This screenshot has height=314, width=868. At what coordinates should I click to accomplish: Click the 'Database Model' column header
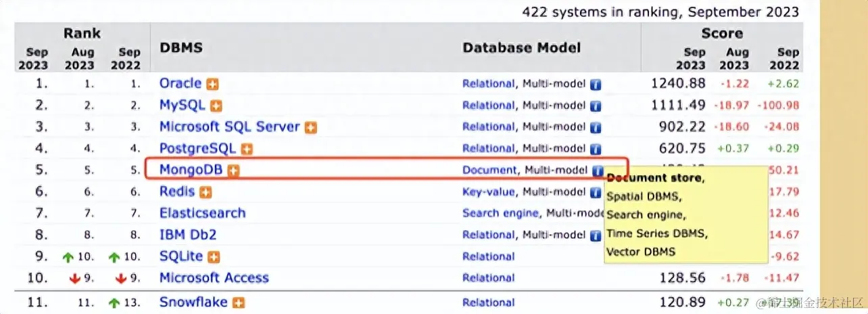pos(521,48)
